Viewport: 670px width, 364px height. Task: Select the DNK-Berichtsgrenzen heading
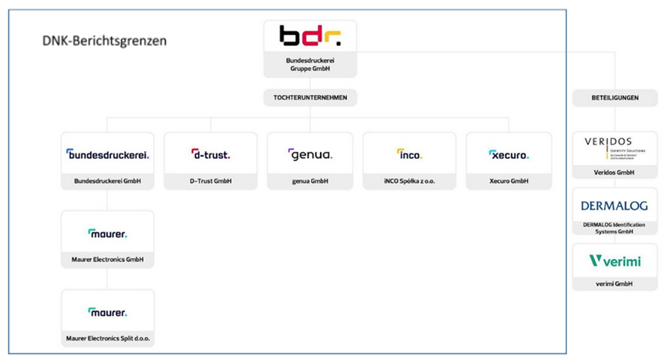(x=105, y=41)
